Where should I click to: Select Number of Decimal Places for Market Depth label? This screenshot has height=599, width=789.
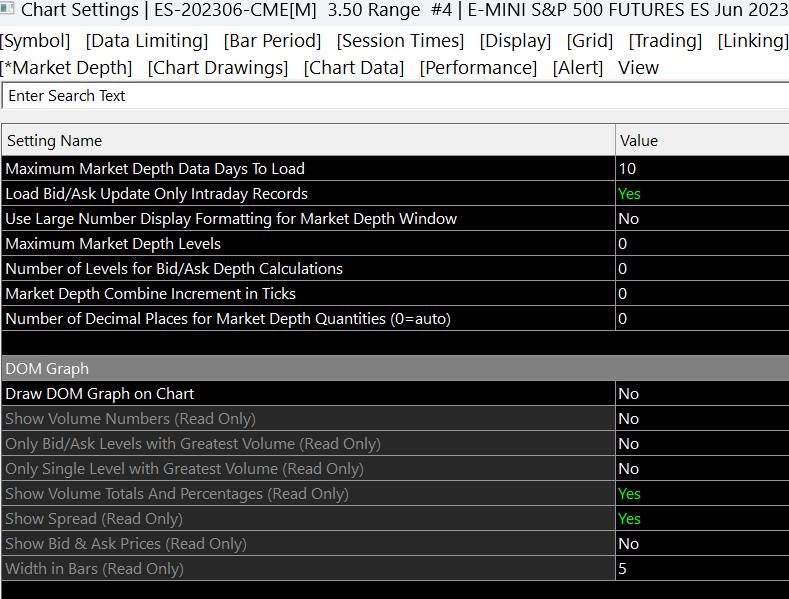click(x=228, y=319)
